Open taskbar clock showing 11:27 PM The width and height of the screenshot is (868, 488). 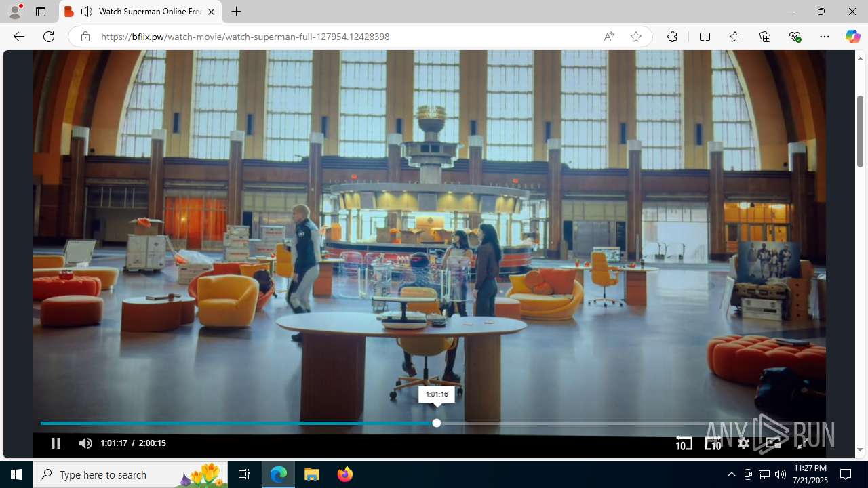point(810,474)
